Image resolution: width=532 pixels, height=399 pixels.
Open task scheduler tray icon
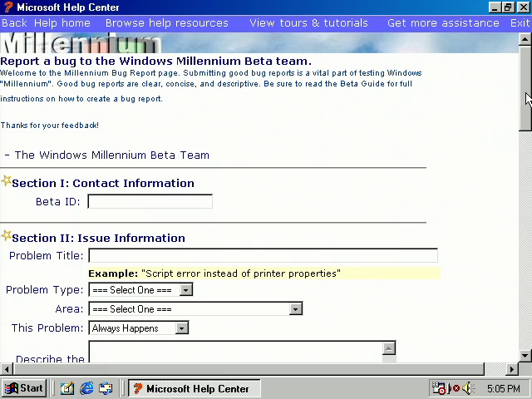pos(438,388)
